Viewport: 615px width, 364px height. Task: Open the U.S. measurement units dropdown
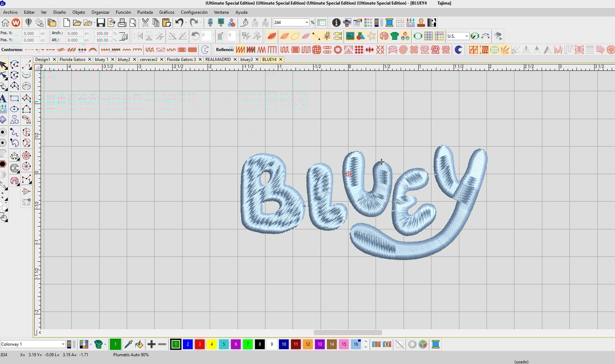(467, 36)
